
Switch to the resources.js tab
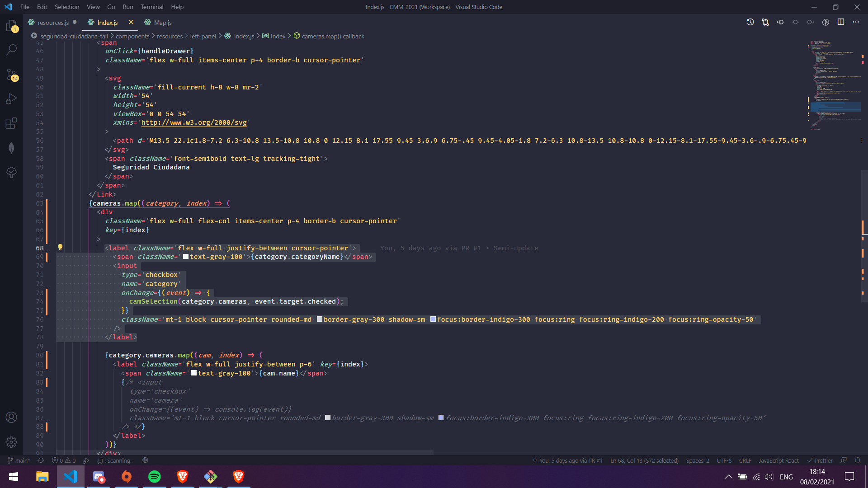pyautogui.click(x=53, y=23)
